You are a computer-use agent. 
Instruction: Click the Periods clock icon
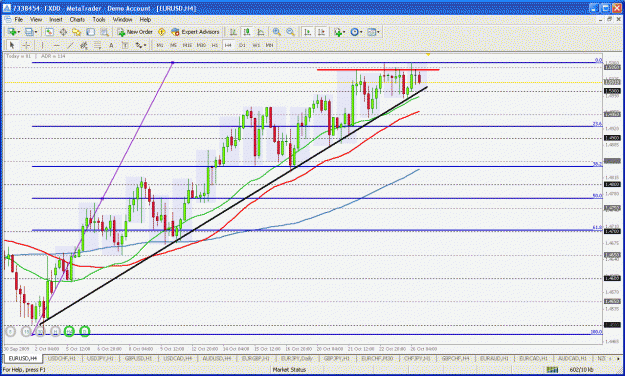pyautogui.click(x=354, y=32)
